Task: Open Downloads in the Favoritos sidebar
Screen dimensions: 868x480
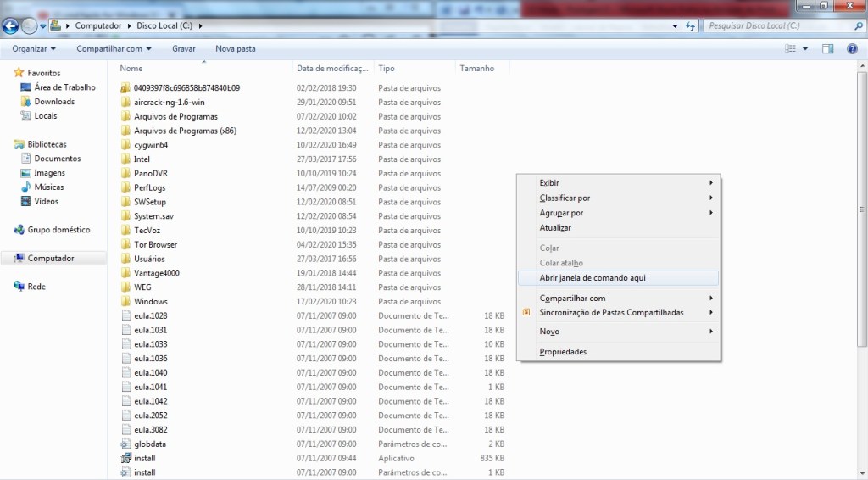Action: tap(54, 102)
